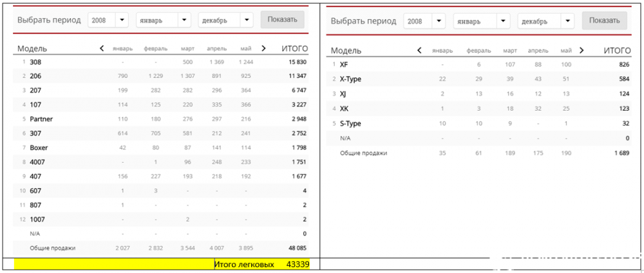Select the 308 model row
The image size is (644, 273).
tap(35, 62)
